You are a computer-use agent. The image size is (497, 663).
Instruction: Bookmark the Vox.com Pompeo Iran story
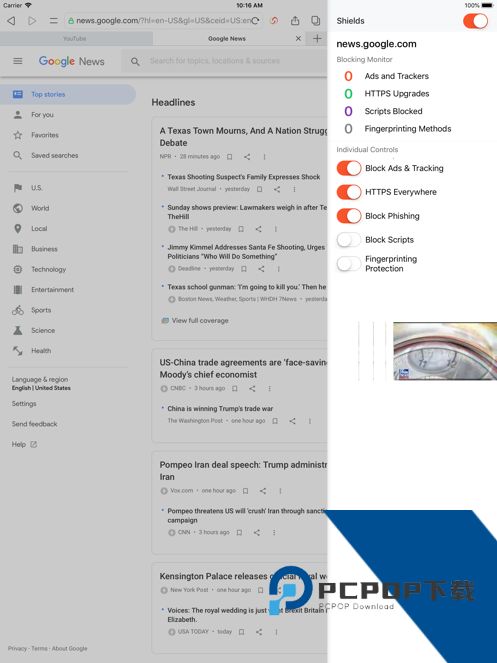tap(245, 491)
